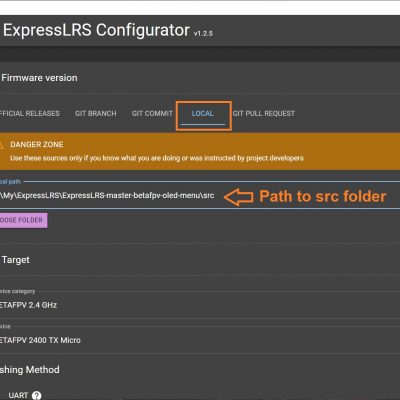Click the ExpressLRS Configurator title
Screen dimensions: 400x400
96,30
